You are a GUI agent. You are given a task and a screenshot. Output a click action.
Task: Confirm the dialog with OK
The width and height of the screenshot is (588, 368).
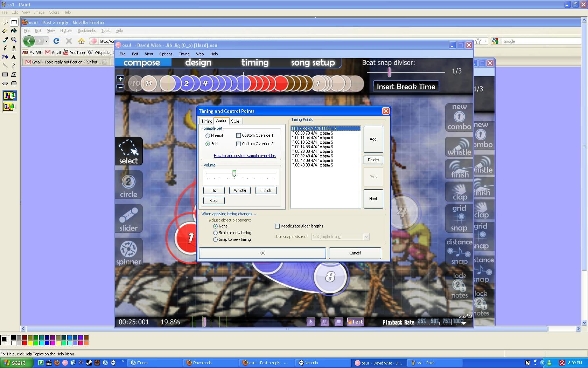click(x=262, y=253)
